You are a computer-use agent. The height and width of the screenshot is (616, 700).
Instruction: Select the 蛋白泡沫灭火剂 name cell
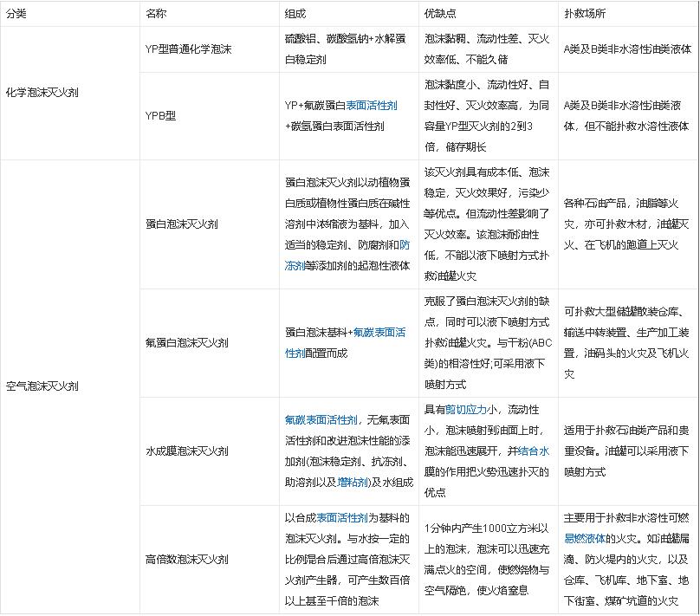pos(182,224)
